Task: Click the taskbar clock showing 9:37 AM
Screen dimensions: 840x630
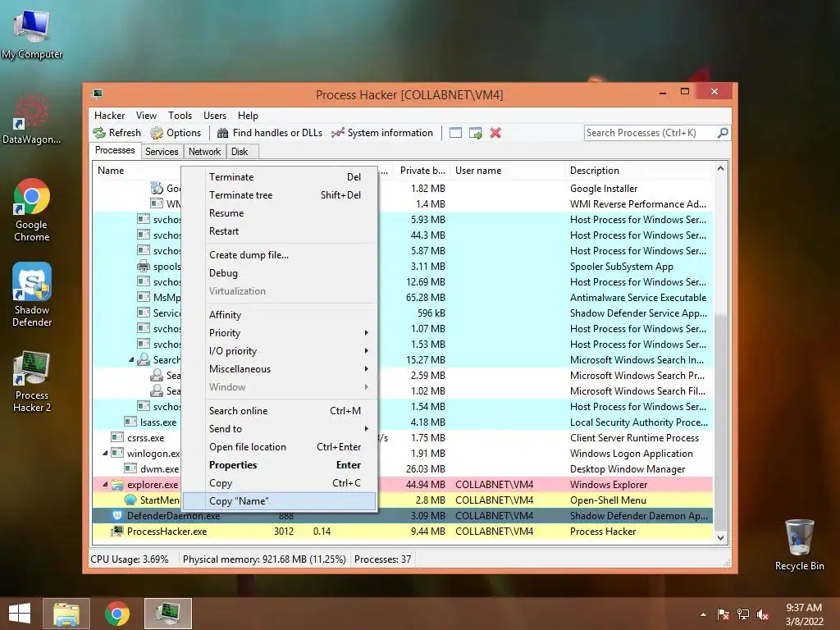Action: [x=804, y=614]
